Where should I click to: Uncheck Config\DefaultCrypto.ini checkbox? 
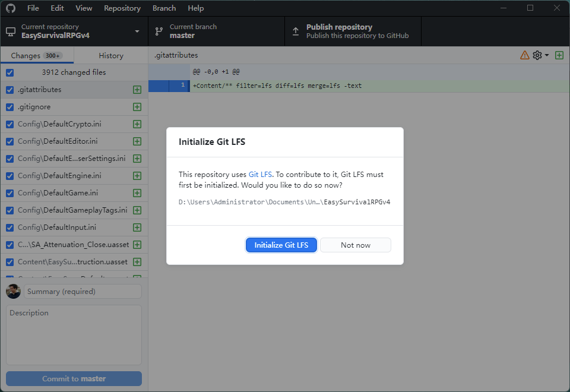point(10,124)
